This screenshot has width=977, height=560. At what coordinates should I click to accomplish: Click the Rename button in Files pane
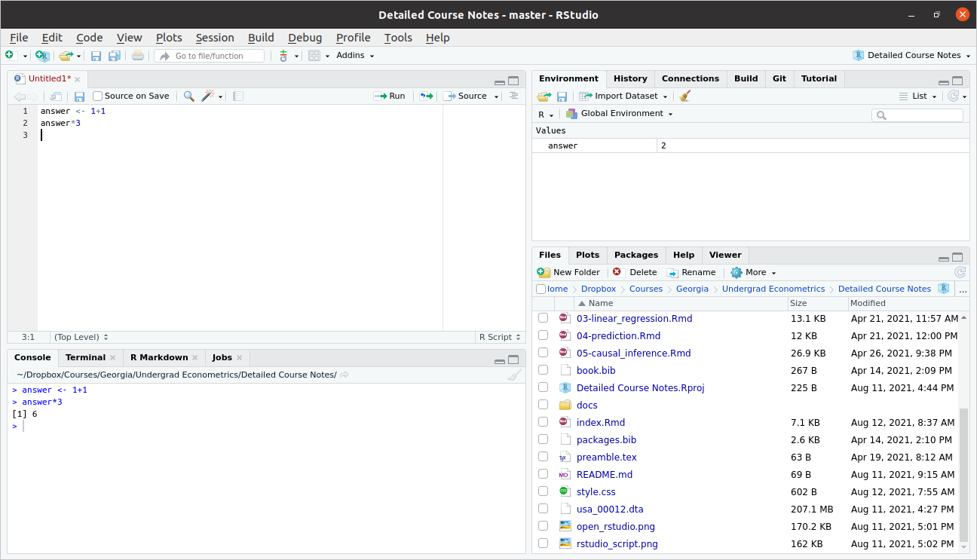pos(691,272)
